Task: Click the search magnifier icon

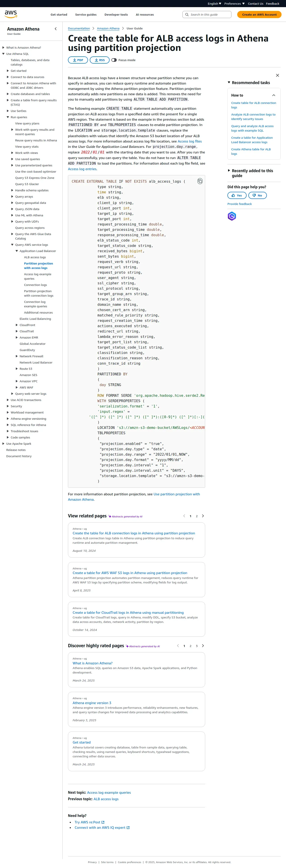Action: coord(187,14)
